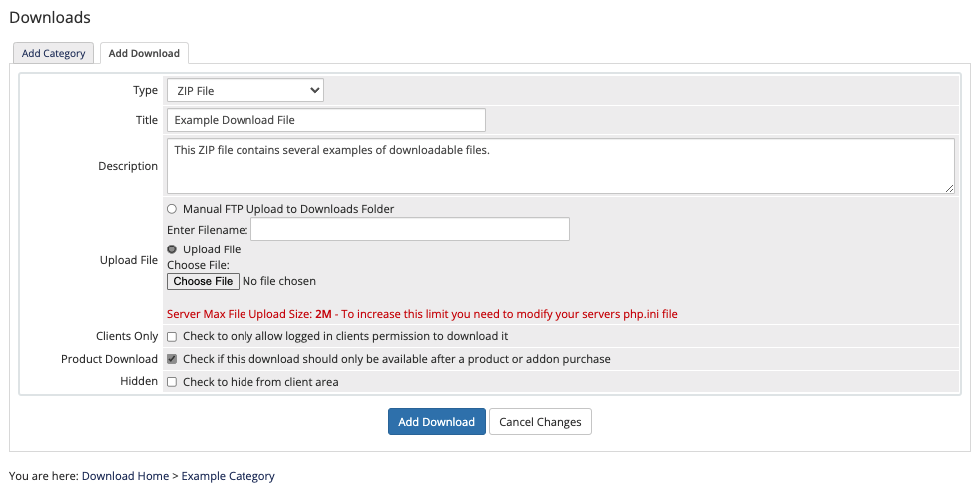This screenshot has height=494, width=980.
Task: Click into the Title input field
Action: [325, 120]
